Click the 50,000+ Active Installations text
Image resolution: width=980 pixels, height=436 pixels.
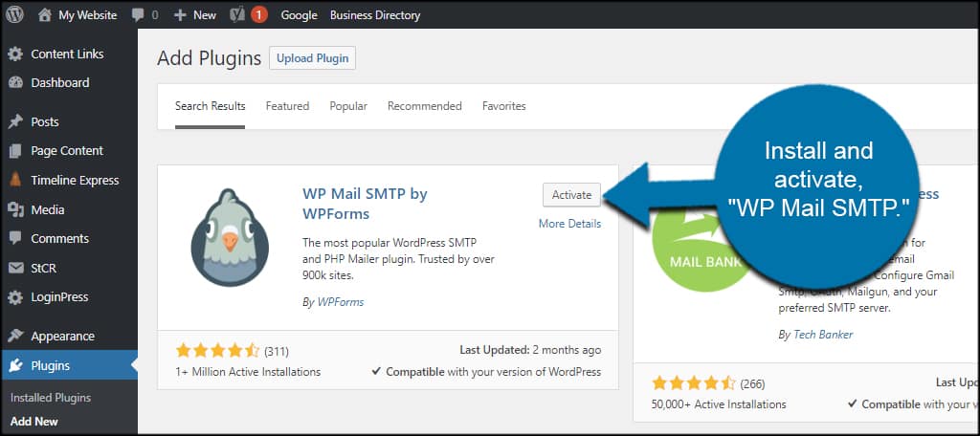point(719,404)
